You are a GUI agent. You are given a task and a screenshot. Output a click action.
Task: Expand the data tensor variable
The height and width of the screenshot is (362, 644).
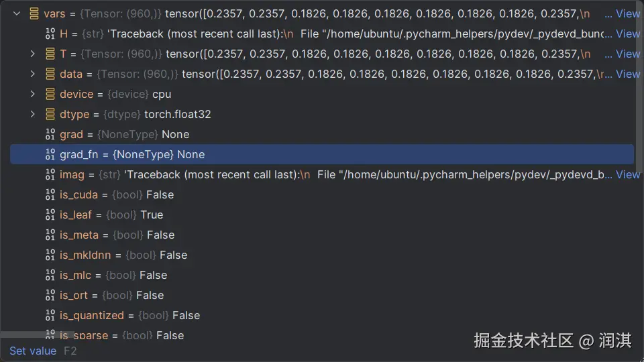32,74
